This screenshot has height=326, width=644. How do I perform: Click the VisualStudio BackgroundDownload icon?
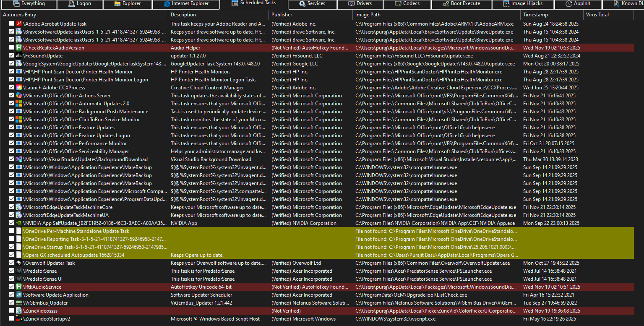click(19, 159)
